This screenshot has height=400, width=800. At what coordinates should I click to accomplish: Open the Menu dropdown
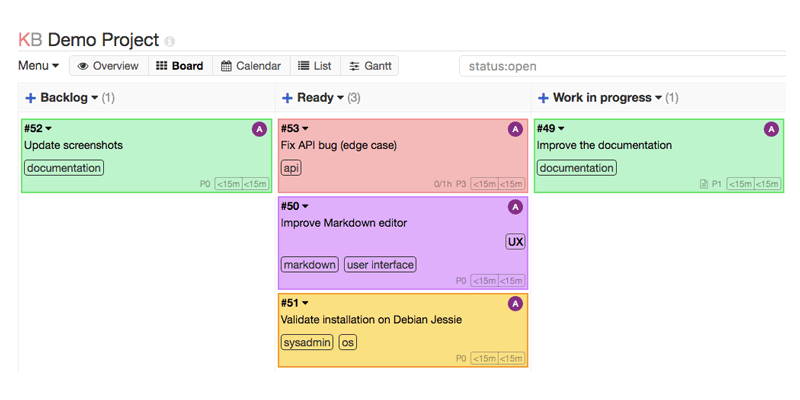click(x=38, y=66)
